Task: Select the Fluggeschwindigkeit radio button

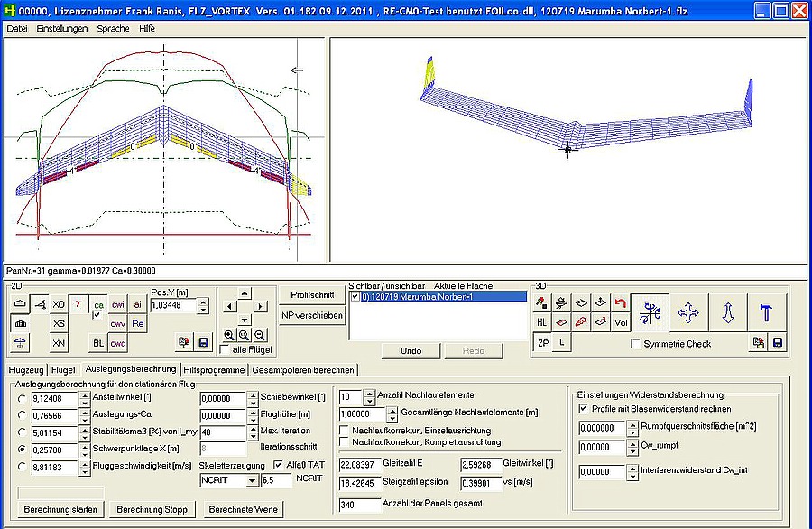Action: click(22, 466)
